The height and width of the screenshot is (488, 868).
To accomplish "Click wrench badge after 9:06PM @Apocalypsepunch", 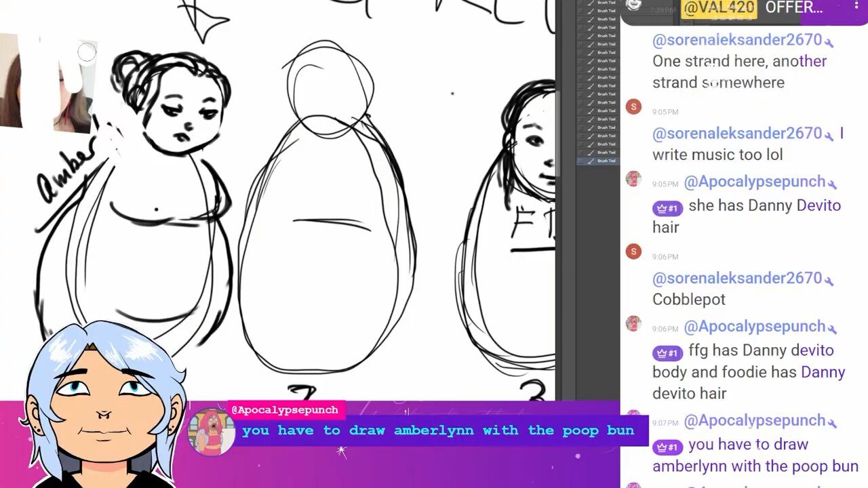I will [x=832, y=329].
